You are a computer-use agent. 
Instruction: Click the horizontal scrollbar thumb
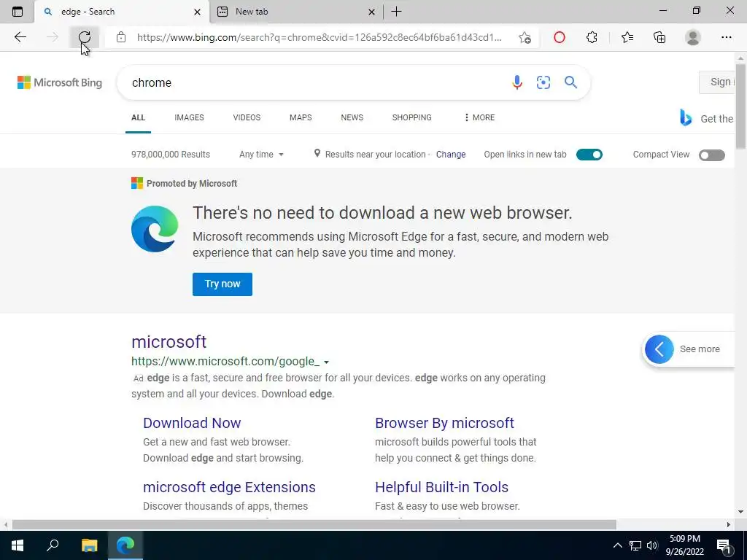click(314, 525)
